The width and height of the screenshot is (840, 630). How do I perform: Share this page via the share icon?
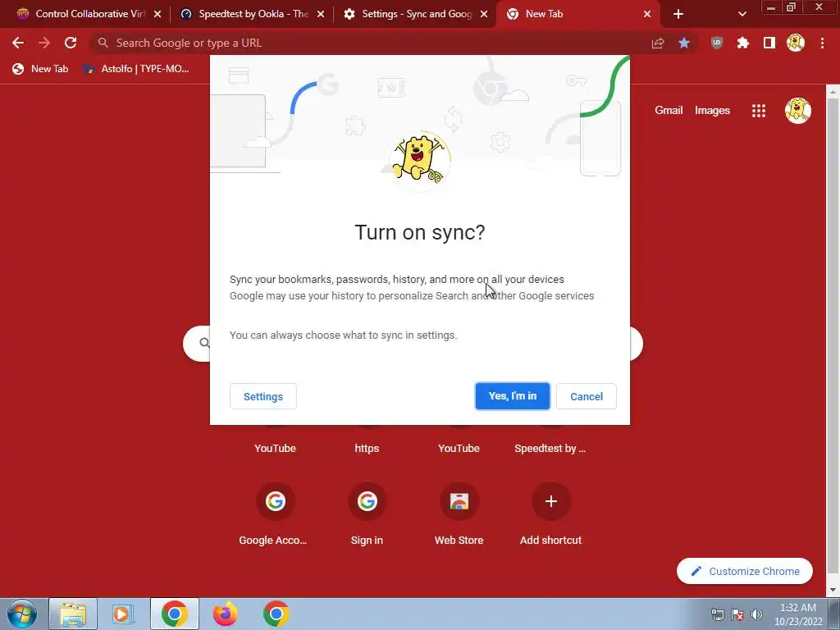click(x=657, y=43)
